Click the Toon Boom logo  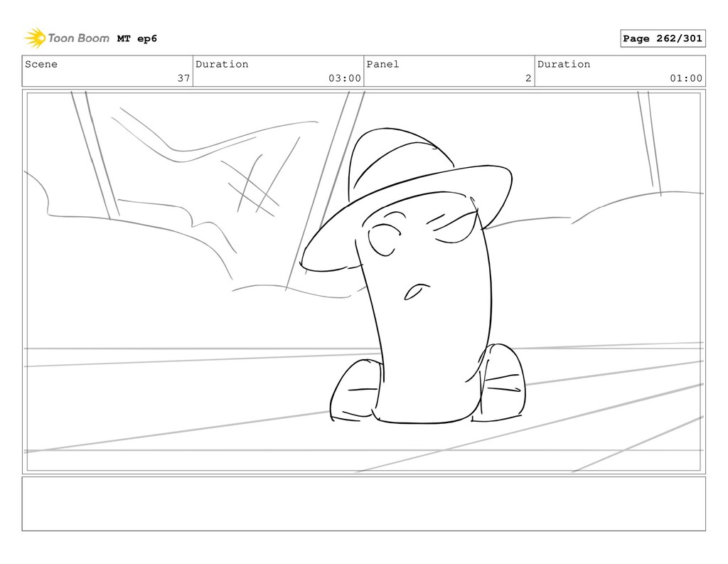(67, 38)
